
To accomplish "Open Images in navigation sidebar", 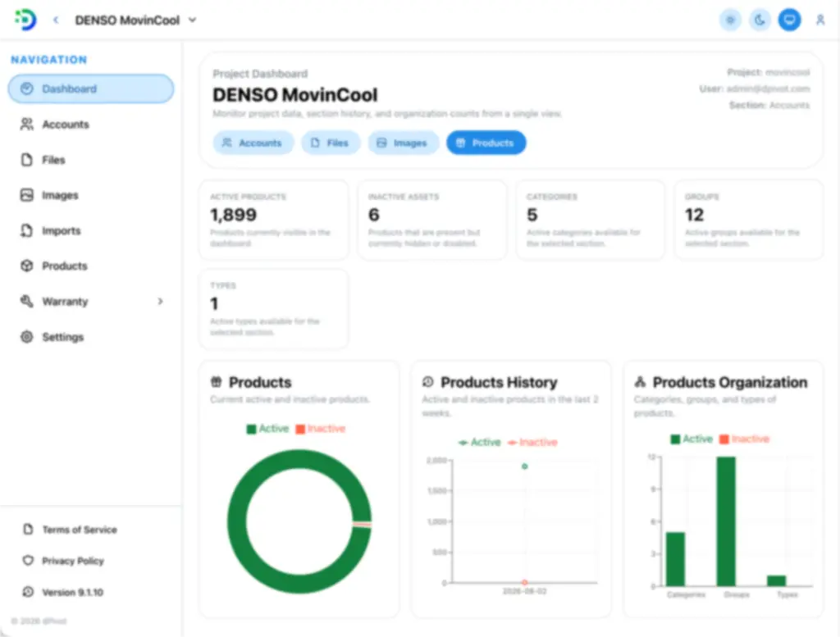I will point(91,195).
